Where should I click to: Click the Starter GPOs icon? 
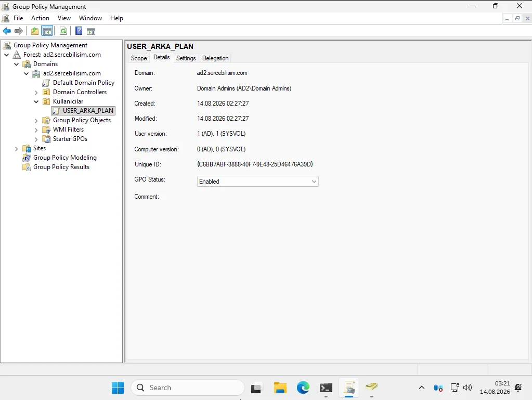pos(46,139)
